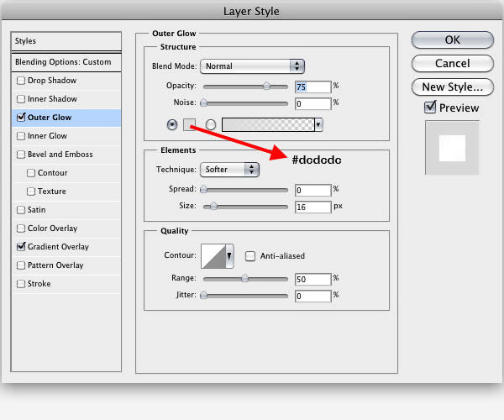Click the Contour curve thumbnail
This screenshot has width=504, height=420.
(x=213, y=256)
